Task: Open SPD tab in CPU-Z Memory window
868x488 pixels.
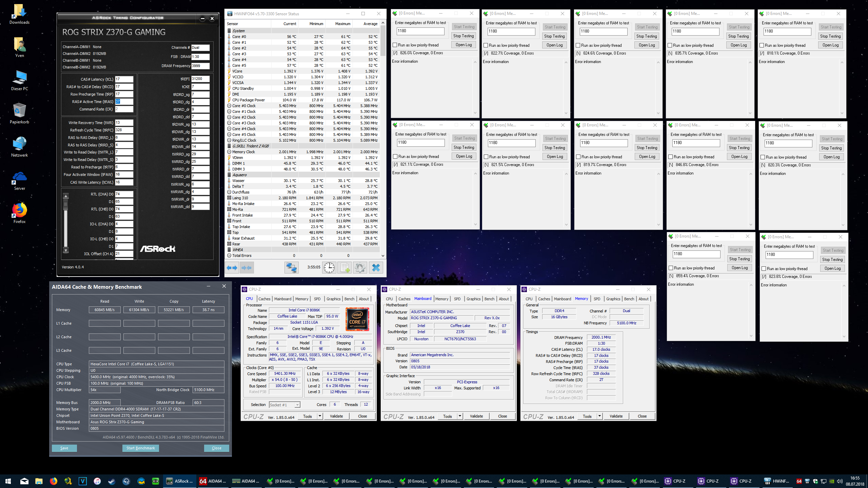Action: click(x=597, y=299)
